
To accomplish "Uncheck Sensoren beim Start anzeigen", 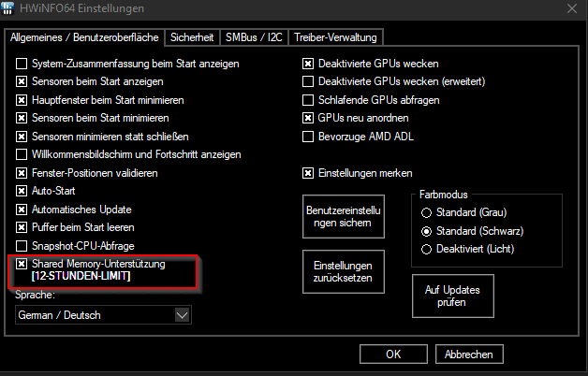I will coord(22,81).
